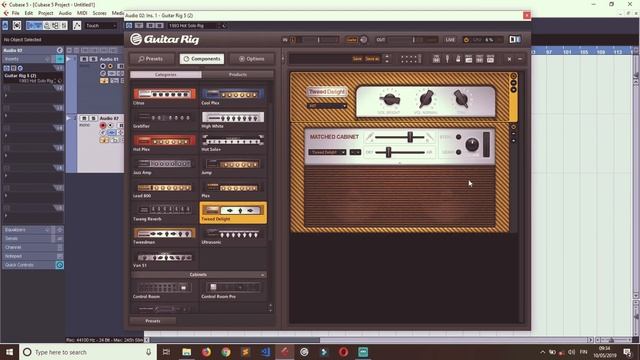Collapse all rack modules with minus icon
The height and width of the screenshot is (360, 640).
click(x=520, y=59)
